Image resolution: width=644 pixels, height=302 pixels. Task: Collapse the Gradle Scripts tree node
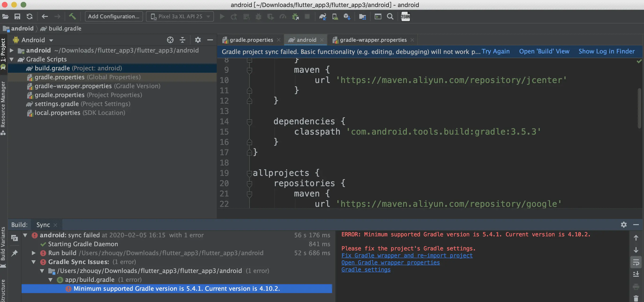tap(11, 60)
